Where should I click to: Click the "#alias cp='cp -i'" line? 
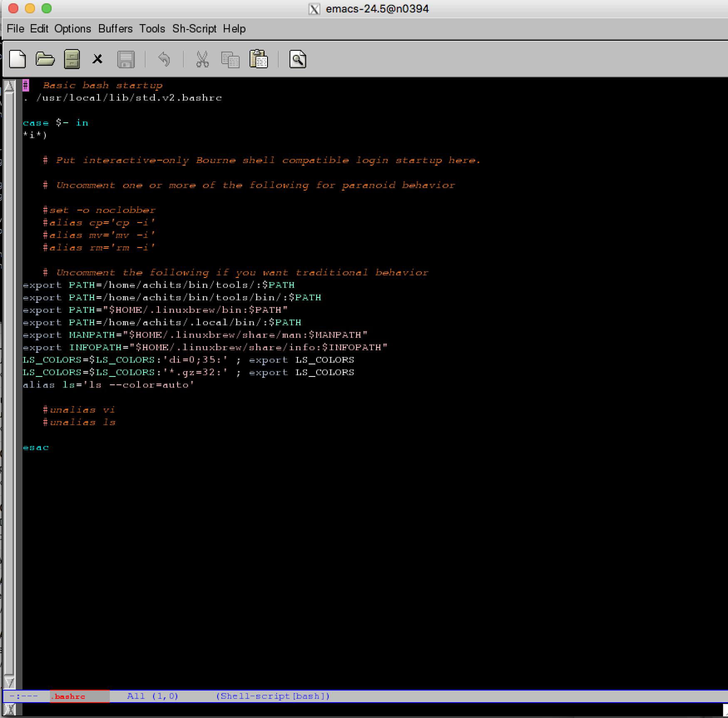pyautogui.click(x=99, y=223)
